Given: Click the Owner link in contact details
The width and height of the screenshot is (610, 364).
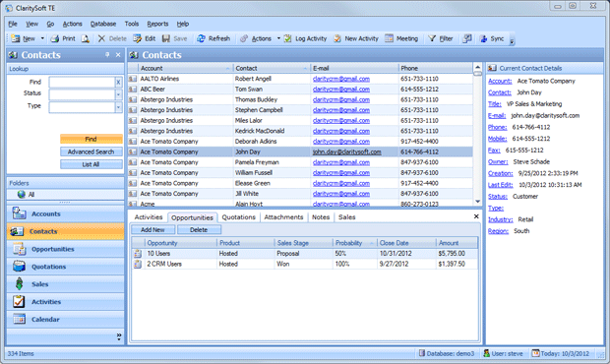Looking at the screenshot, I should coord(498,161).
